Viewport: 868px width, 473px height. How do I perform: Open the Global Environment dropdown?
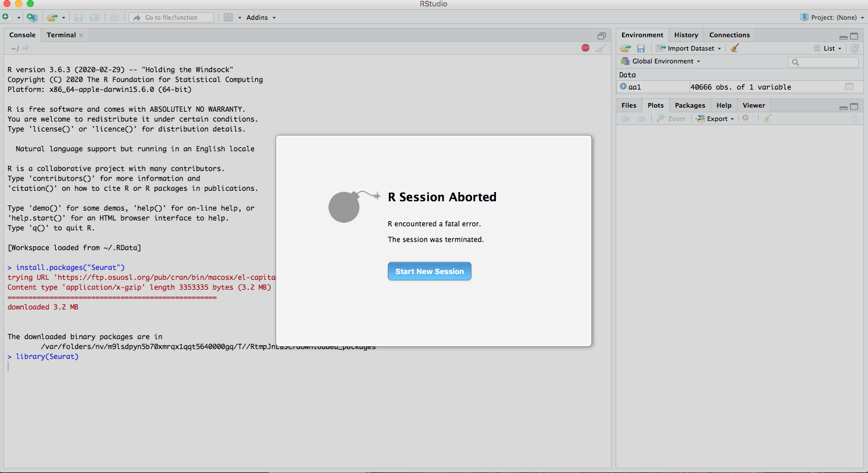(660, 61)
